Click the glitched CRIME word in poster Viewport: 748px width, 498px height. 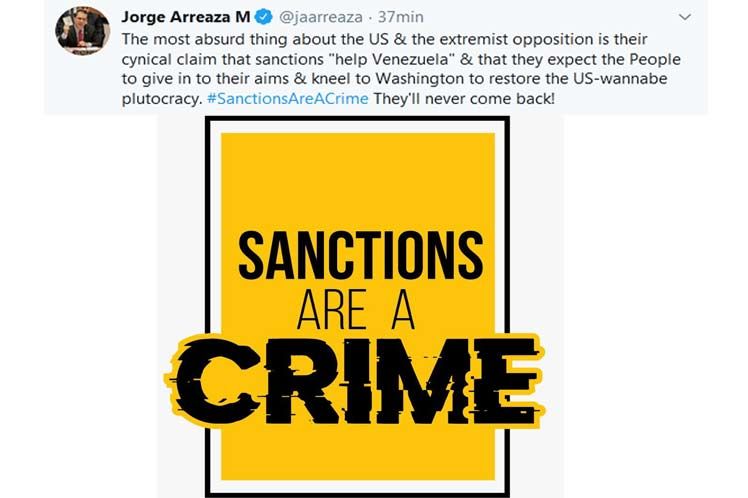pyautogui.click(x=355, y=381)
